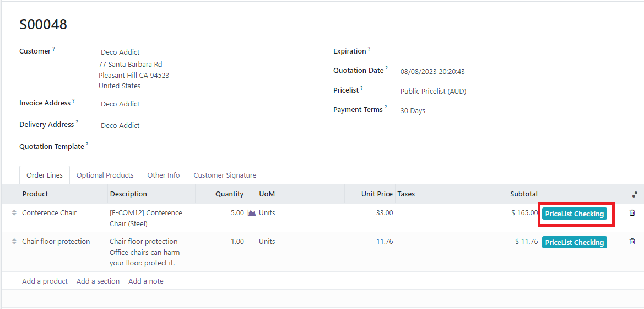The image size is (644, 309).
Task: Show the Pricelist field help tooltip
Action: 362,88
